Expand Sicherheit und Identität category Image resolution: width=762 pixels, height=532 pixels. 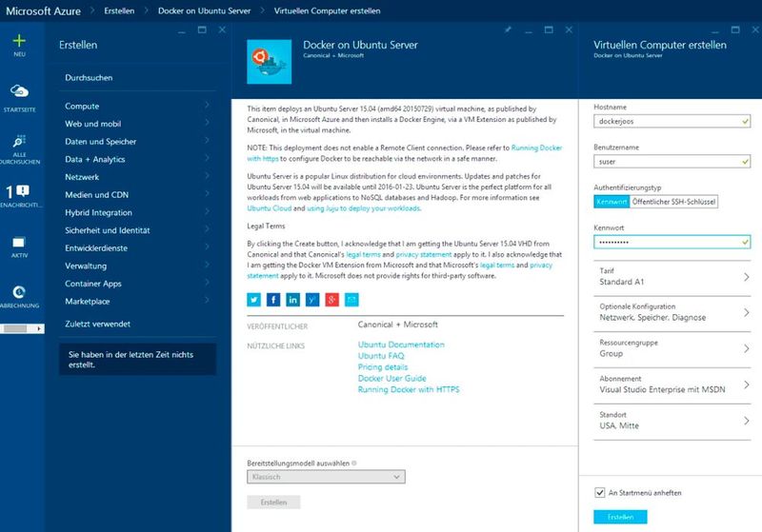pyautogui.click(x=137, y=230)
